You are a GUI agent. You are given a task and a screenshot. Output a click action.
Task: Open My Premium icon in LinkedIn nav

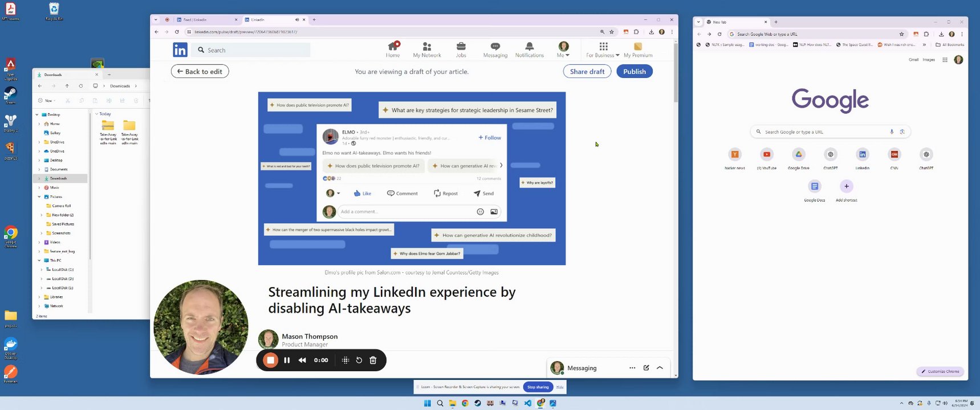pyautogui.click(x=638, y=50)
